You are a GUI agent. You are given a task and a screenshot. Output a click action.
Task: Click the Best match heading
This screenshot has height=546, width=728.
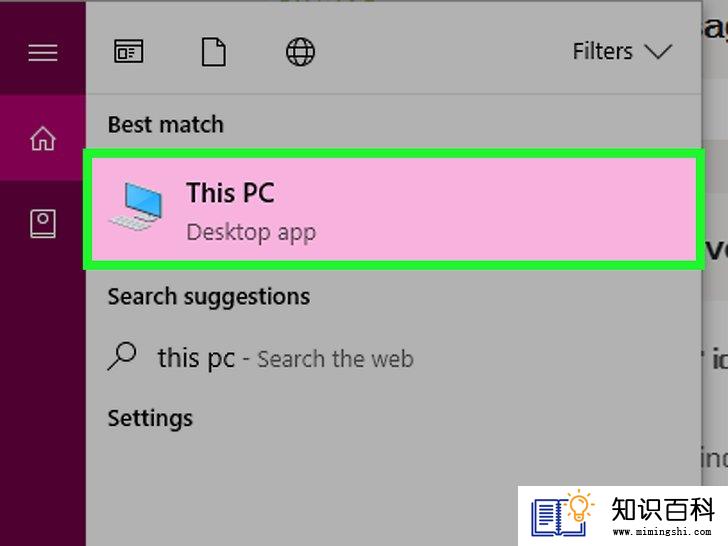(166, 124)
